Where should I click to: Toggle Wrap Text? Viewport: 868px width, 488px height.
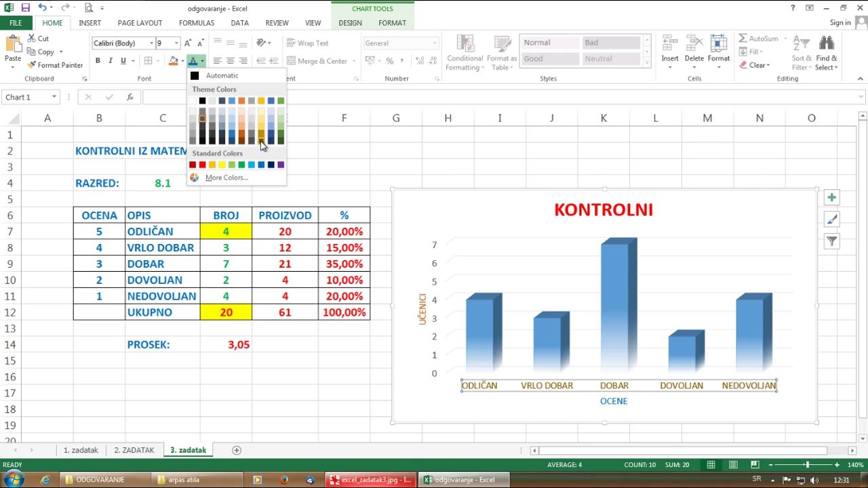(308, 43)
